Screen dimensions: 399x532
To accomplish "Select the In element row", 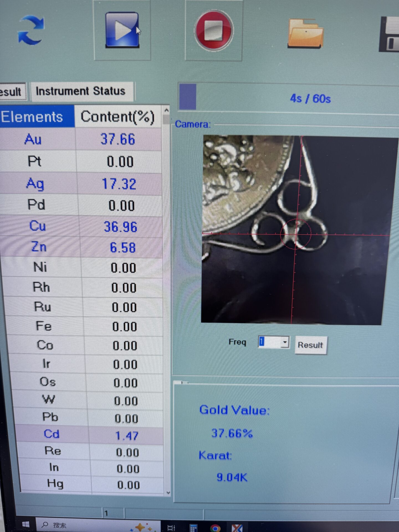I will coord(91,468).
